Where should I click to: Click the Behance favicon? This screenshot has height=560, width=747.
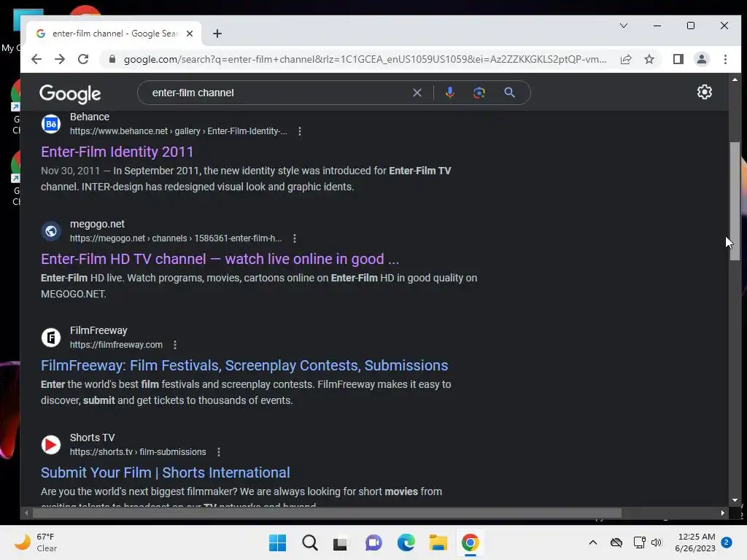point(51,124)
